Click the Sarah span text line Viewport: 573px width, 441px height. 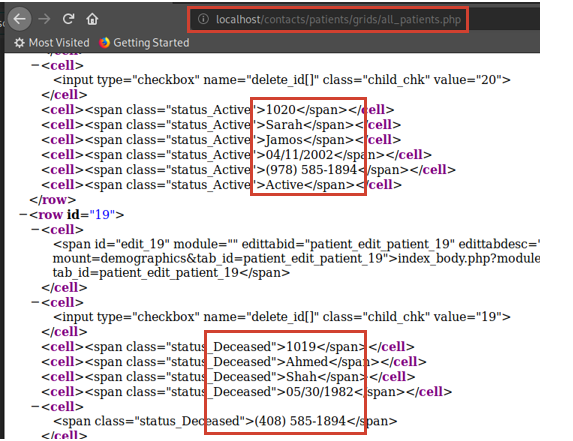[221, 125]
